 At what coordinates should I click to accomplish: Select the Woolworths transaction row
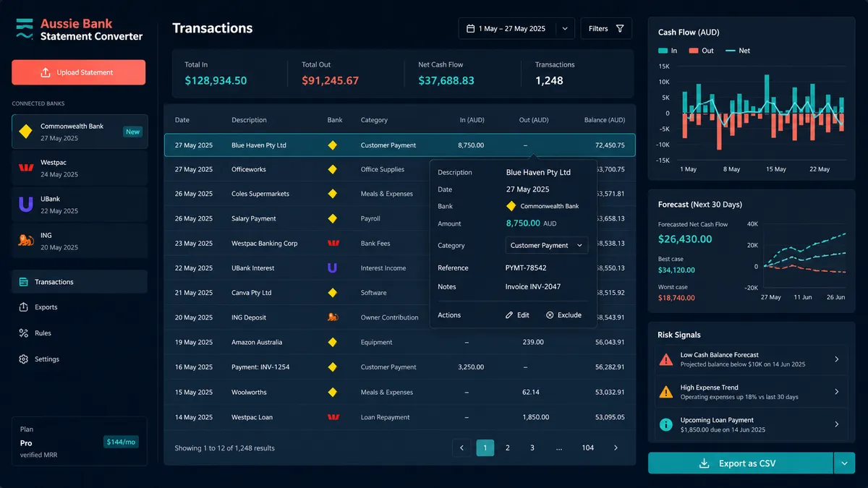point(400,392)
